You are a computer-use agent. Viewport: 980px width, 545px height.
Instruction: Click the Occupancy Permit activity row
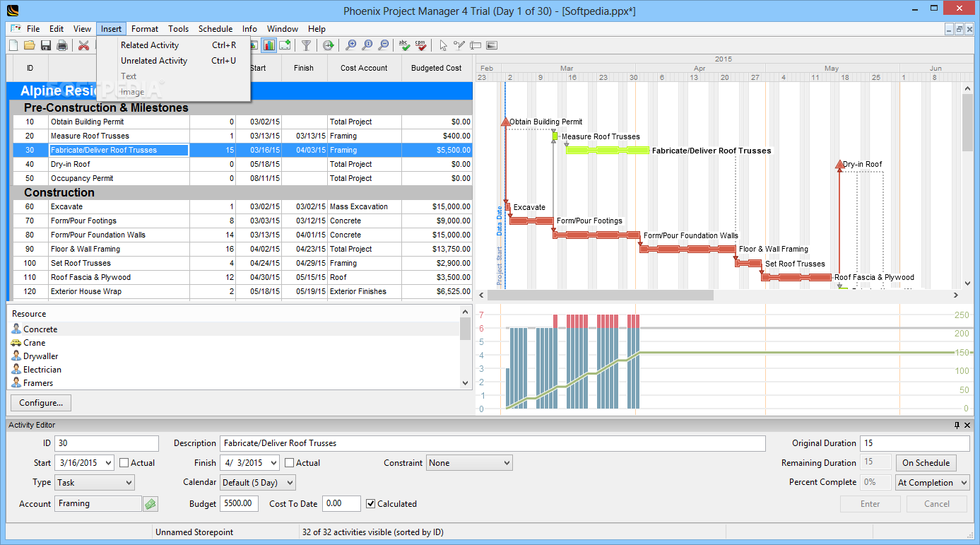point(242,178)
